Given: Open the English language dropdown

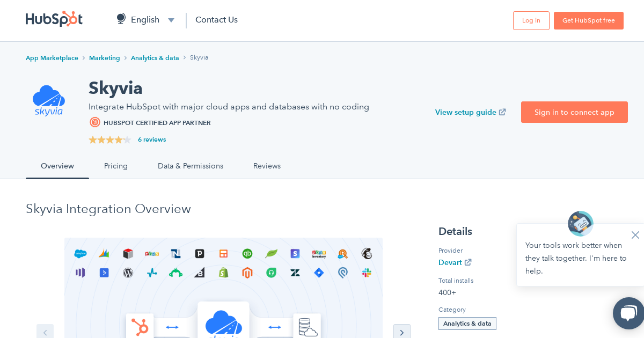Looking at the screenshot, I should point(145,19).
